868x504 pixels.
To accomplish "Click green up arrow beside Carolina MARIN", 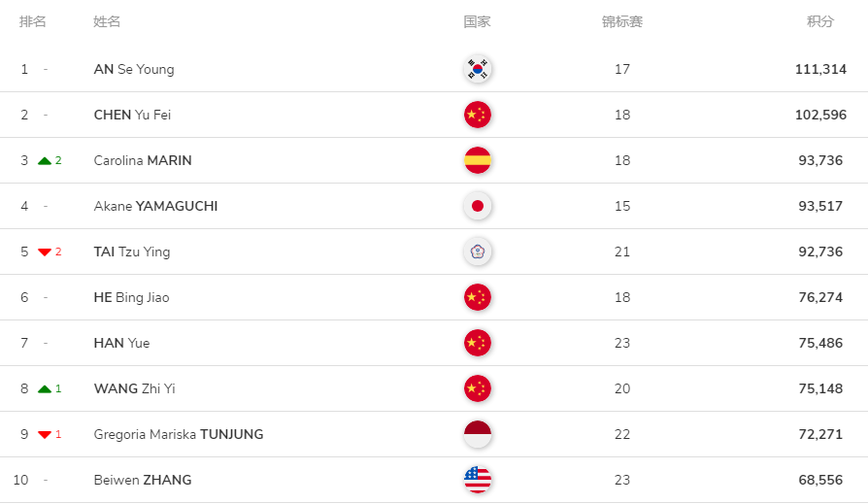I will click(x=45, y=161).
